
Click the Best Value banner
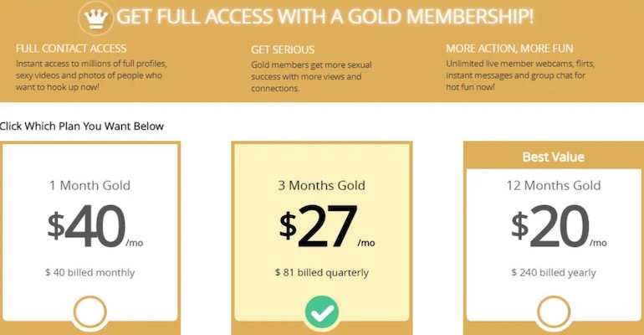tap(553, 157)
